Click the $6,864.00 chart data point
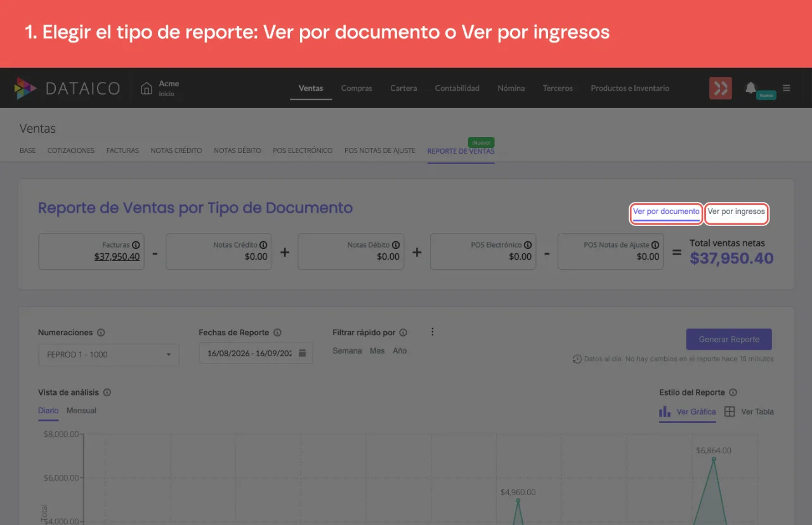This screenshot has height=525, width=812. click(x=714, y=459)
